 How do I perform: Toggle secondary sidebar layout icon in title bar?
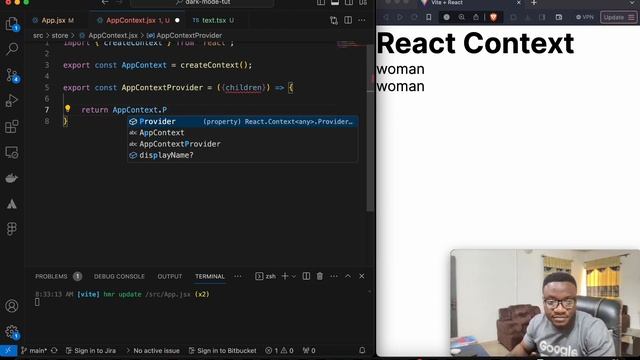pos(349,2)
